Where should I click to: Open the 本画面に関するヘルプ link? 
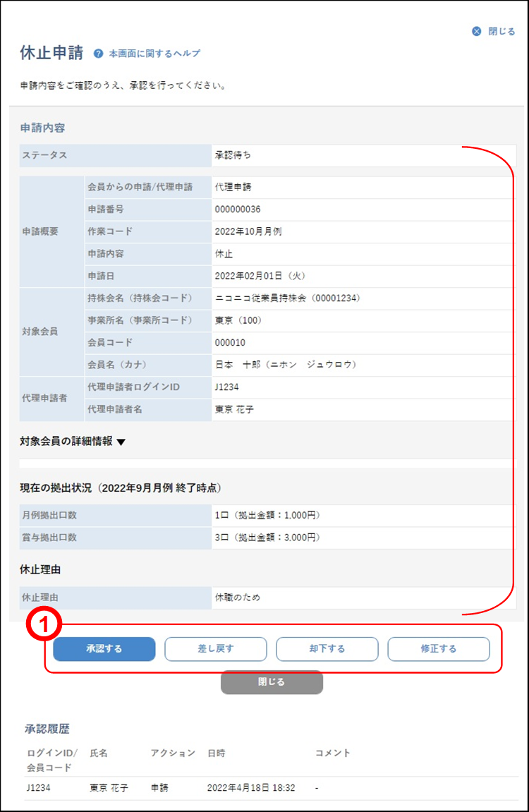click(154, 54)
